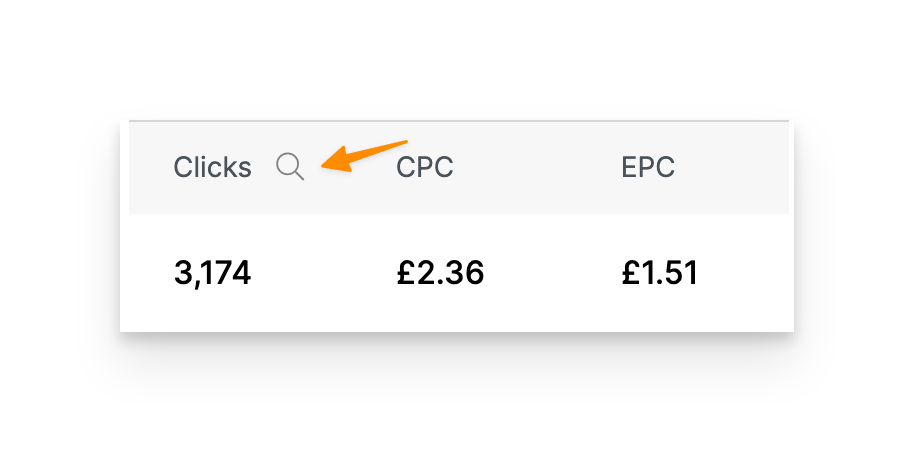This screenshot has height=452, width=914.
Task: Select the Clicks column header
Action: tap(212, 167)
